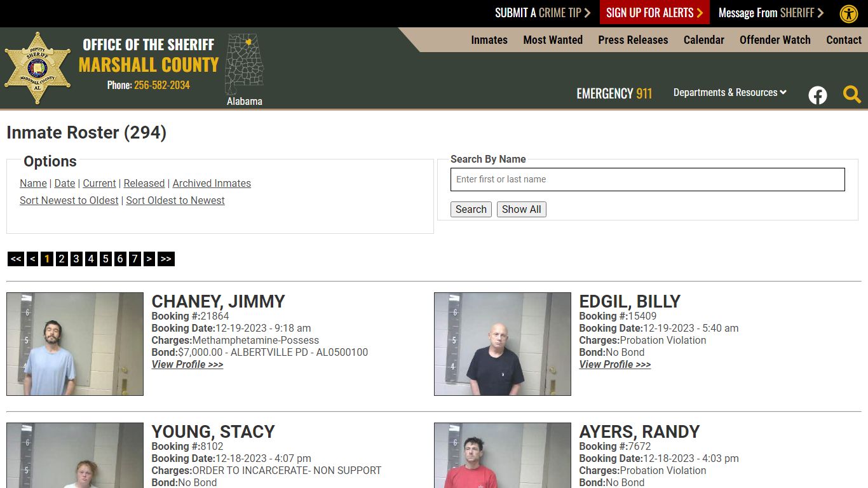Click the magnifying glass search icon
Screen dimensions: 868x488
pyautogui.click(x=852, y=95)
